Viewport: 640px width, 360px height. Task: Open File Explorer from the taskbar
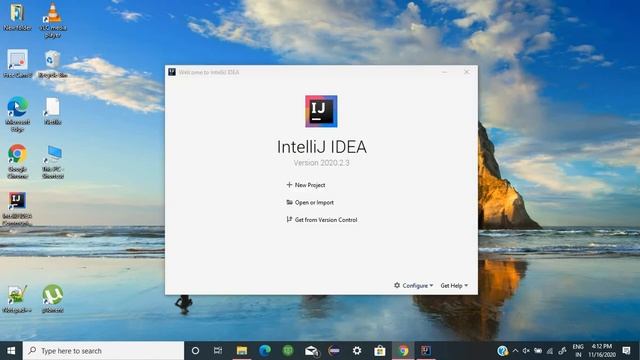pos(242,351)
